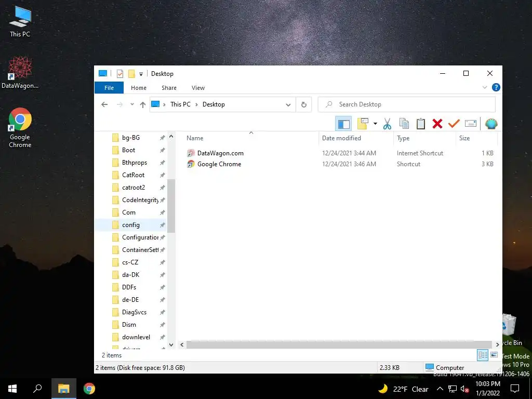This screenshot has height=399, width=532.
Task: Select the Com folder in navigation pane
Action: coord(129,212)
